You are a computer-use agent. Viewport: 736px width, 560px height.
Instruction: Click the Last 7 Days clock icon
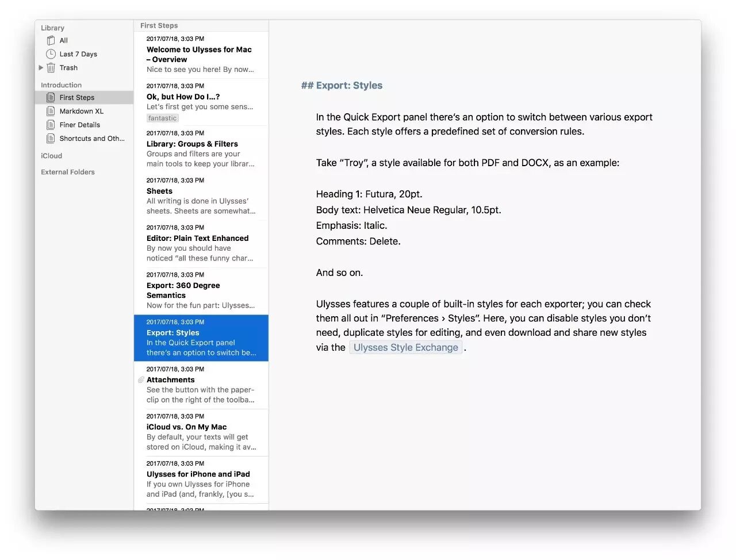tap(51, 54)
